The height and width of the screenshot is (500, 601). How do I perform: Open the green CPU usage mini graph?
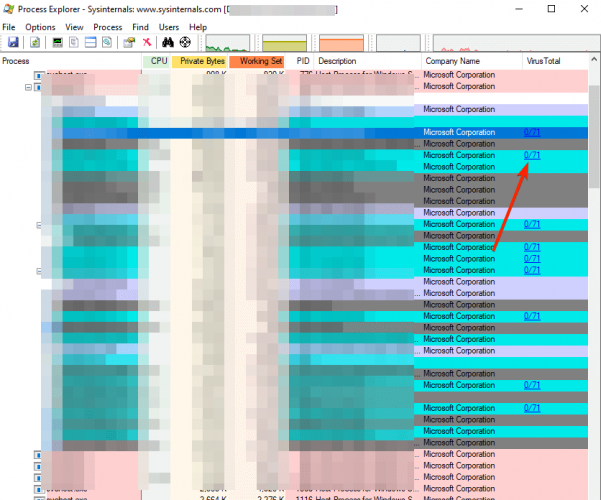(x=228, y=43)
